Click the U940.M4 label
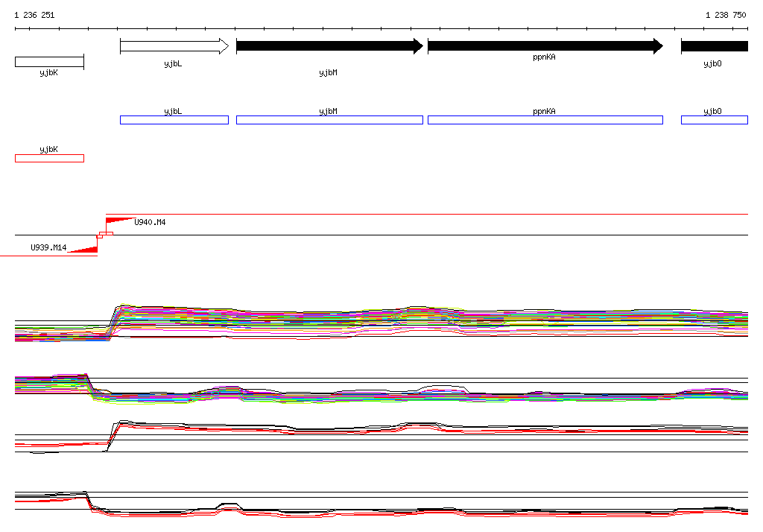Viewport: 763px width, 532px height. (150, 223)
